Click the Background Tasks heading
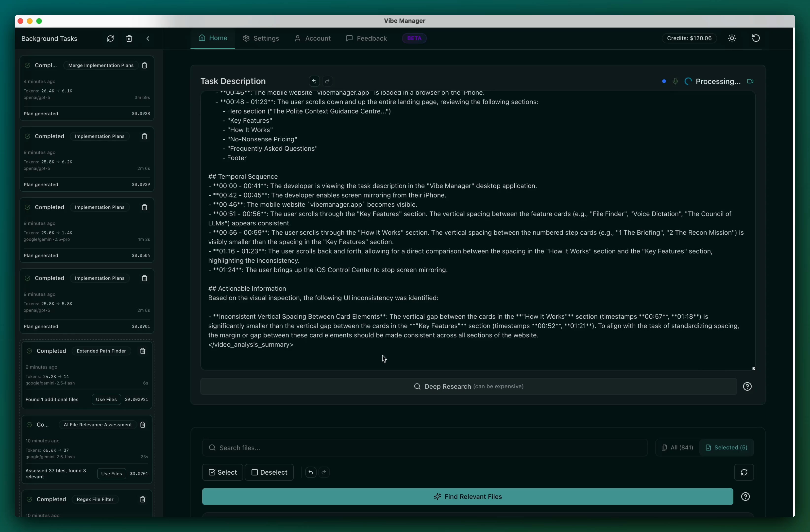Image resolution: width=810 pixels, height=532 pixels. tap(49, 38)
